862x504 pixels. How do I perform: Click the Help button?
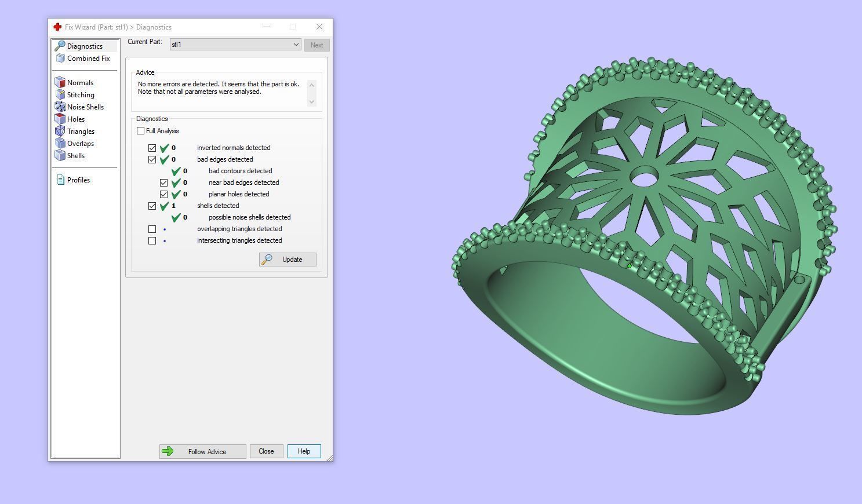pos(304,451)
